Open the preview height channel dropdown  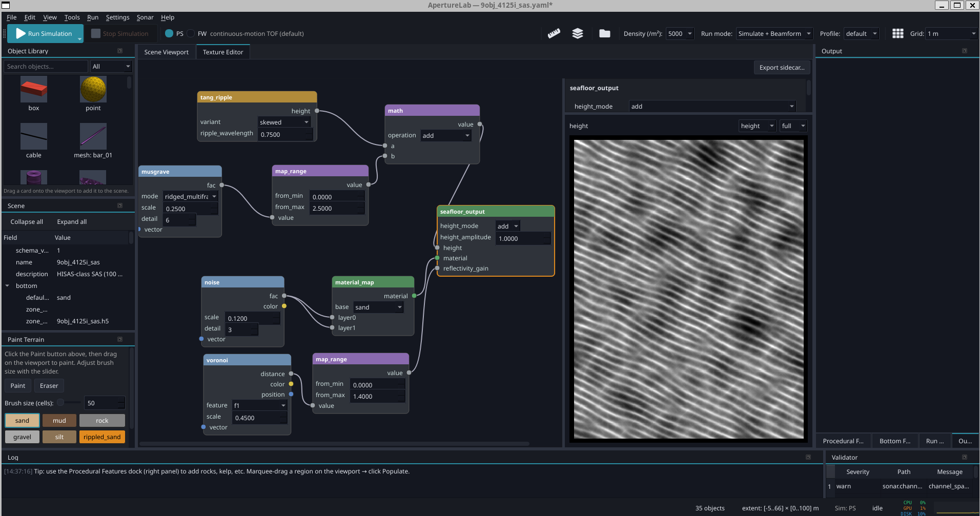click(x=758, y=126)
